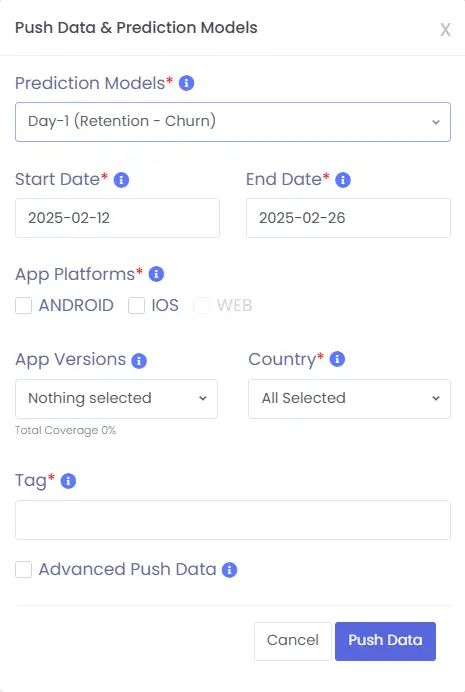465x692 pixels.
Task: Click info icon beside Tag label
Action: [x=68, y=481]
